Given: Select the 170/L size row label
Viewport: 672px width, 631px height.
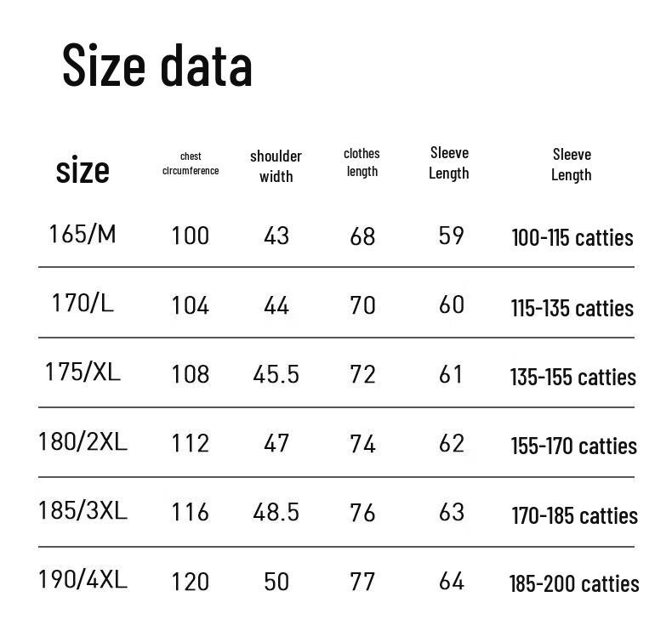Looking at the screenshot, I should (x=83, y=304).
